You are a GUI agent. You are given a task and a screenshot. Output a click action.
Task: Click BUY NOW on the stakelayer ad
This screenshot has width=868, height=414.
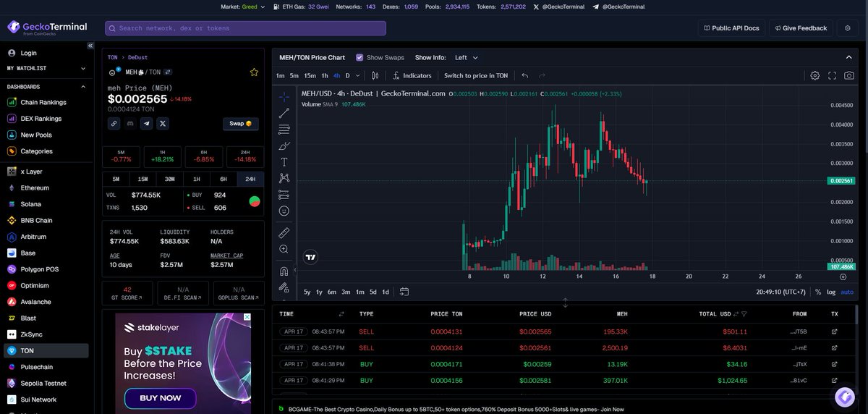(161, 397)
